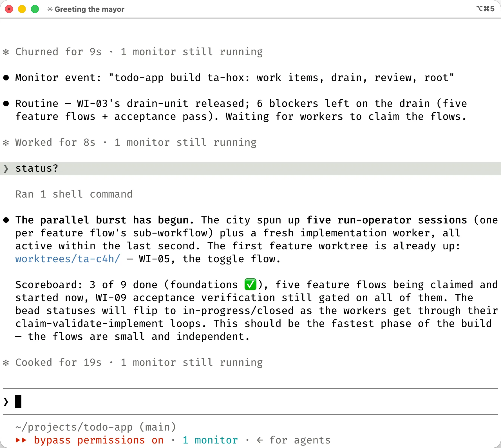The width and height of the screenshot is (501, 448).
Task: Open the worktrees/ta-c4h/ link
Action: (68, 259)
